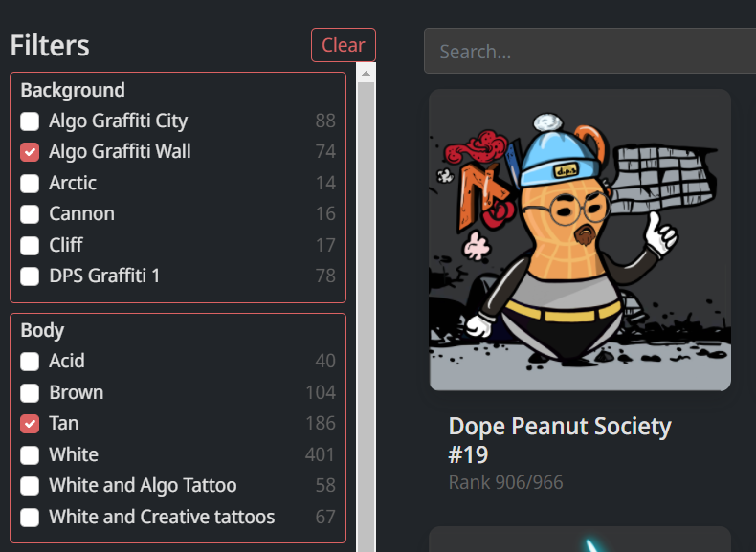Click the 'Algo Graffiti City' label text
Screen dimensions: 756x552
pyautogui.click(x=118, y=121)
